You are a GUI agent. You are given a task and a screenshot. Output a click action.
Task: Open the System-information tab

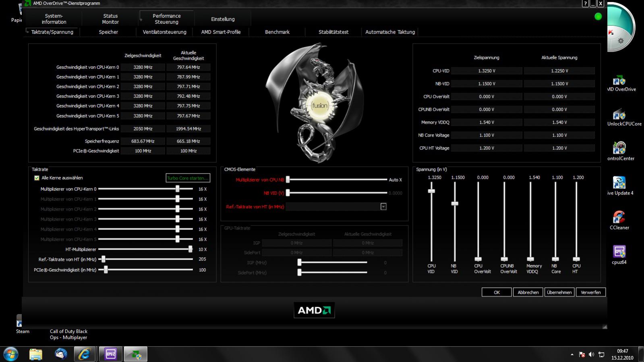pos(54,19)
